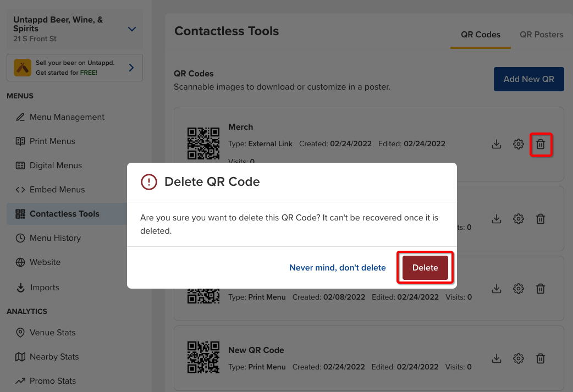Screen dimensions: 573x392
Task: Select Embed Menus from the sidebar
Action: (x=57, y=189)
